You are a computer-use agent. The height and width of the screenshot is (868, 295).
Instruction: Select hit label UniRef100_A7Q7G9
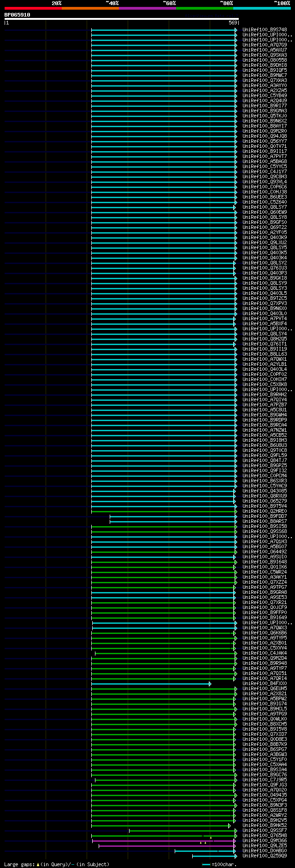[x=265, y=45]
